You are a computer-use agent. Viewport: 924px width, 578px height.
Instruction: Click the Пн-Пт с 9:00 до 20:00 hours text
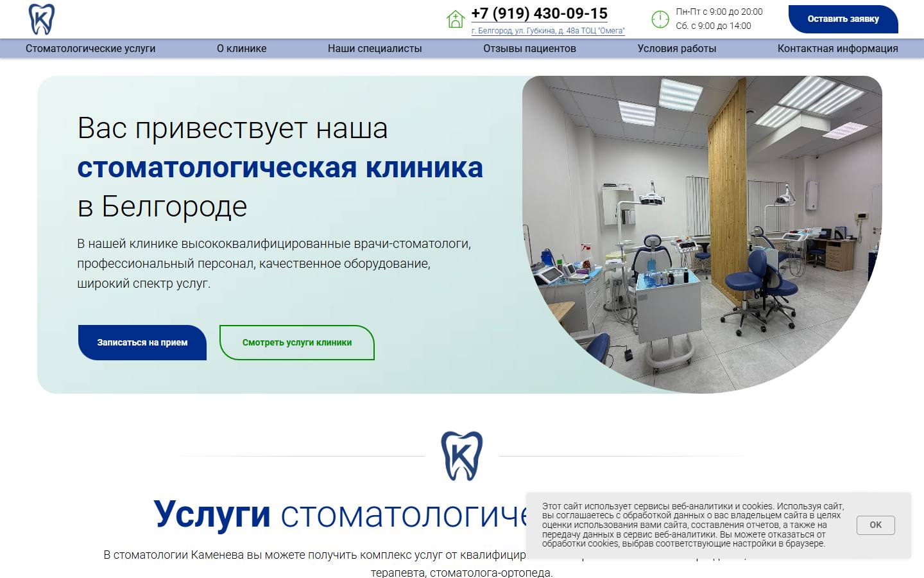719,12
